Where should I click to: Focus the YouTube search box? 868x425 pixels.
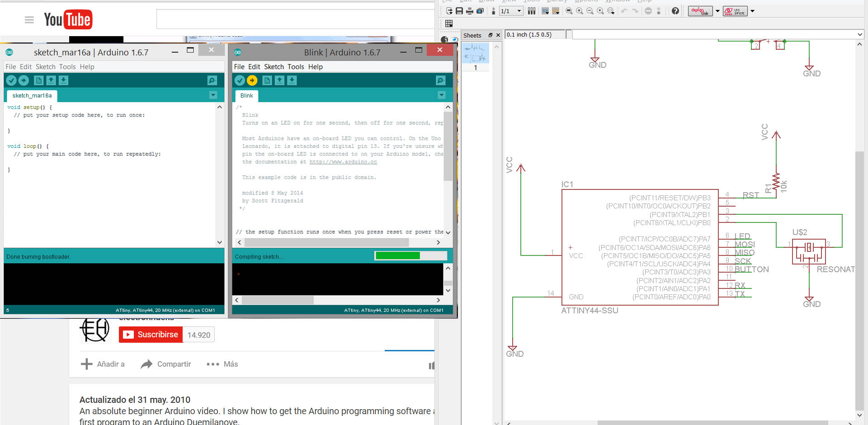(x=295, y=19)
